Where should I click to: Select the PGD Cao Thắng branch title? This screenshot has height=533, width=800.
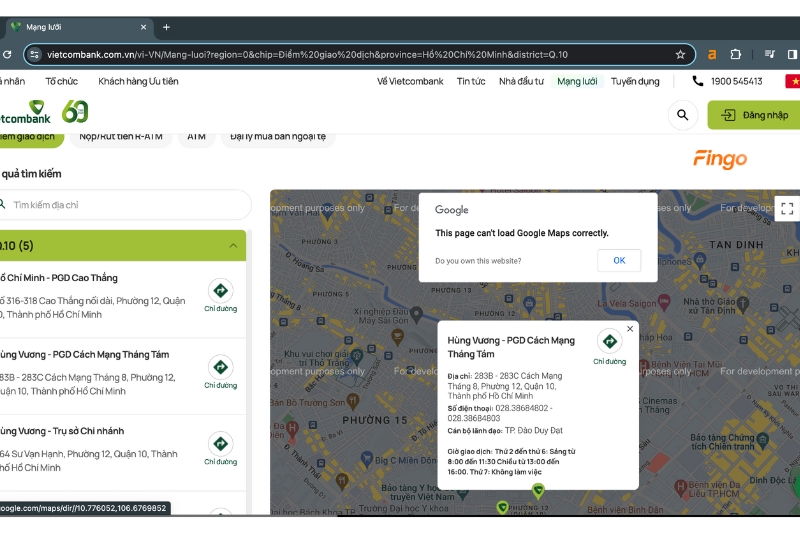click(59, 277)
